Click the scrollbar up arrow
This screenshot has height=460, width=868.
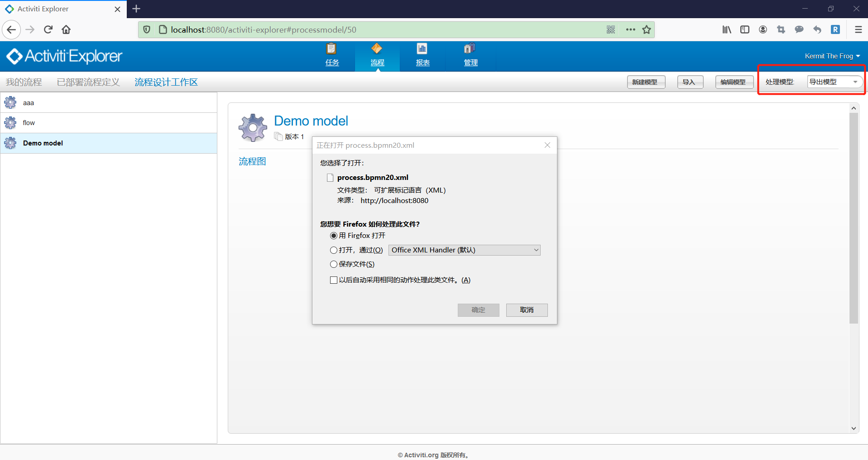(854, 108)
